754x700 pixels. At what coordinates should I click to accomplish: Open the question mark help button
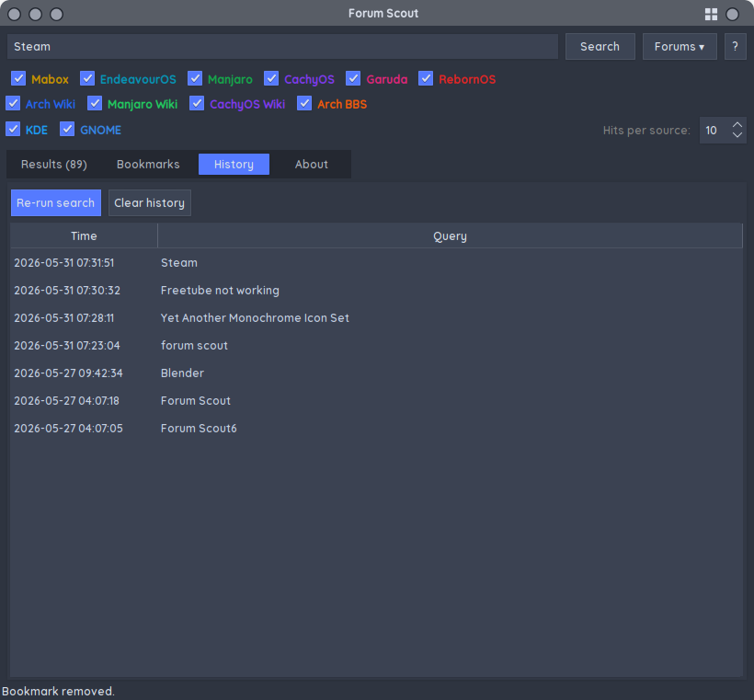(x=735, y=47)
